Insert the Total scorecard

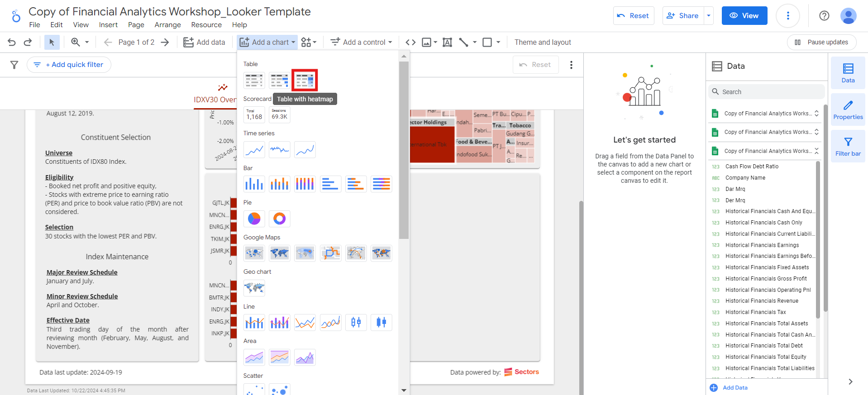pos(254,115)
